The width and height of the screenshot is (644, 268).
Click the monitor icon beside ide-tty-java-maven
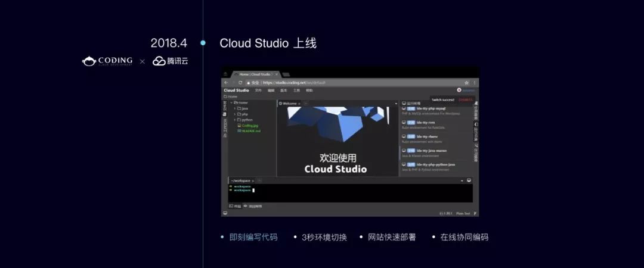pyautogui.click(x=404, y=151)
